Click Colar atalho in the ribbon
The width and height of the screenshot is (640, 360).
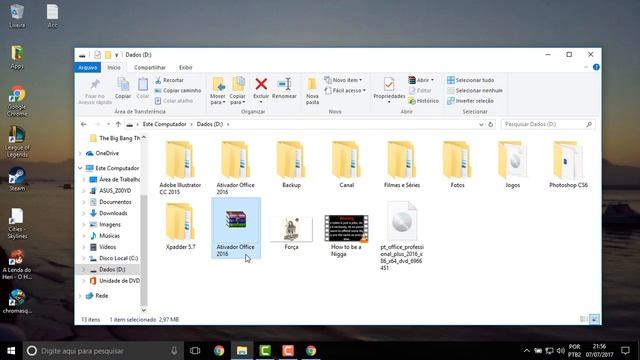[x=173, y=101]
